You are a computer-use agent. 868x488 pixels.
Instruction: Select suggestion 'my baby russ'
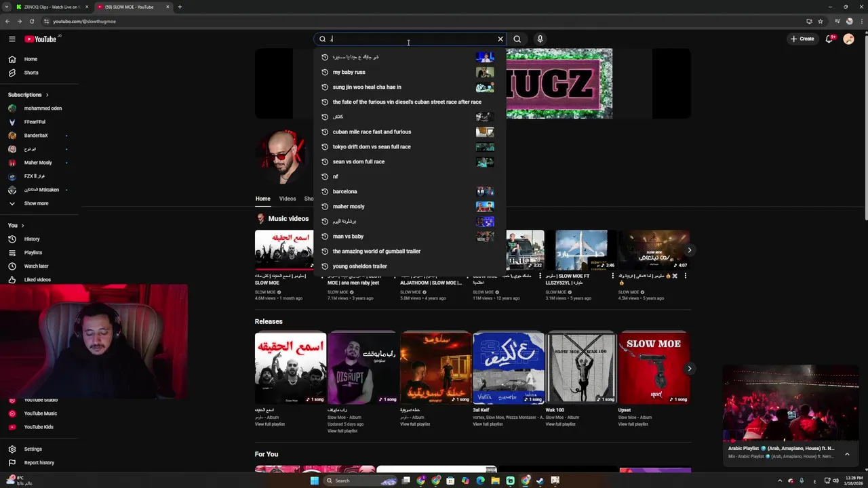pos(410,72)
